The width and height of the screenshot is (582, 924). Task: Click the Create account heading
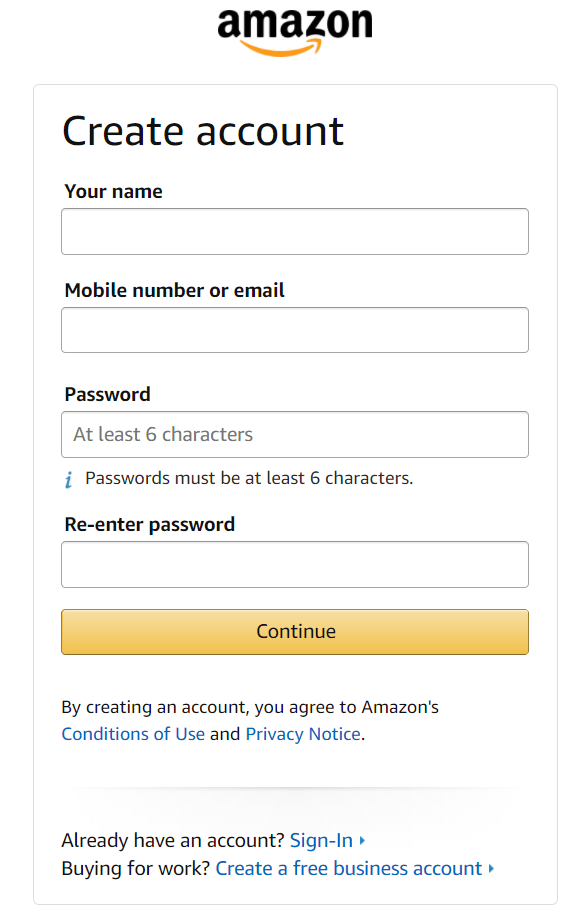(203, 131)
